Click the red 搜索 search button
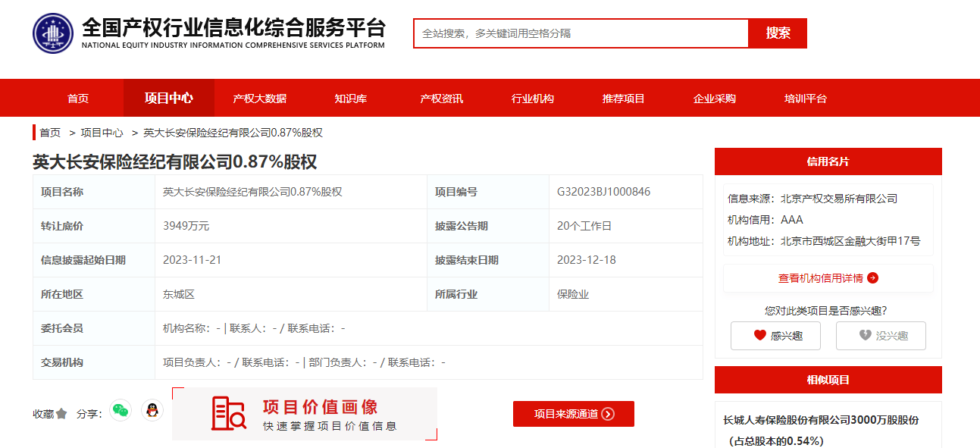Image resolution: width=980 pixels, height=448 pixels. (x=778, y=33)
